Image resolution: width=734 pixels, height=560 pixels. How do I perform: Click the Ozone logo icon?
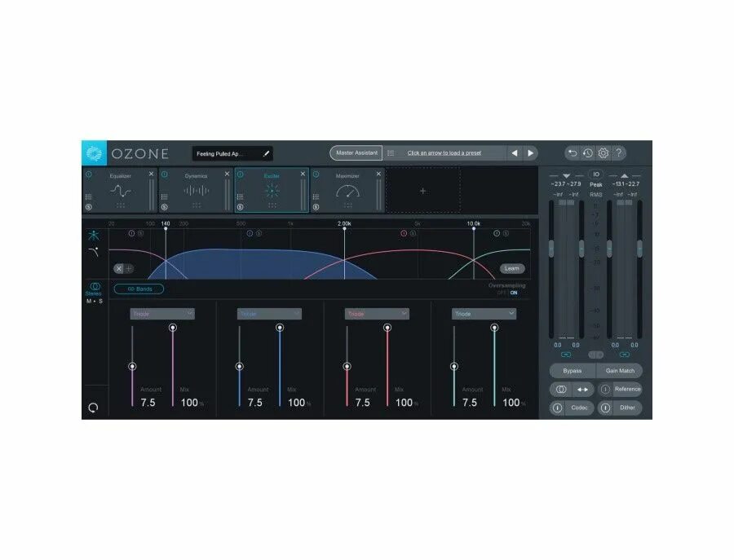tap(94, 153)
